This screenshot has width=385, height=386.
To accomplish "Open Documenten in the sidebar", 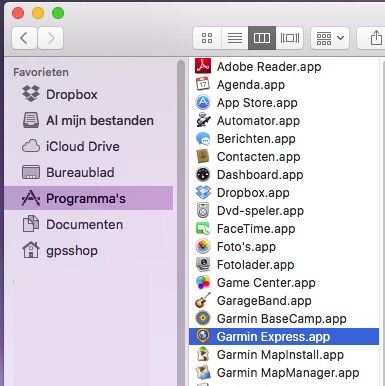I will 89,224.
